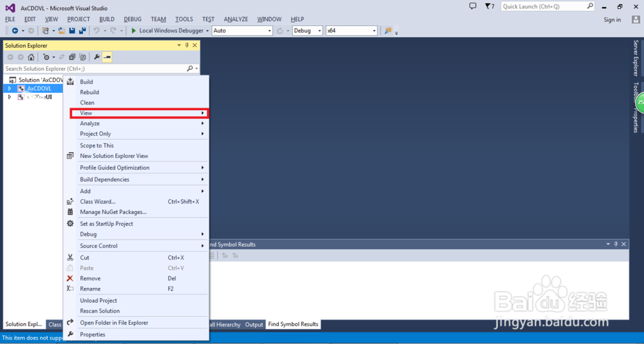Viewport: 644px width, 344px height.
Task: Click the Navigate Backward toolbar arrow
Action: coord(15,31)
